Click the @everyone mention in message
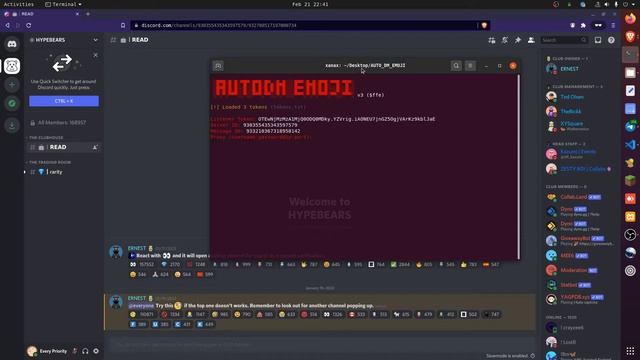Viewport: 640px width, 360px height. 141,305
